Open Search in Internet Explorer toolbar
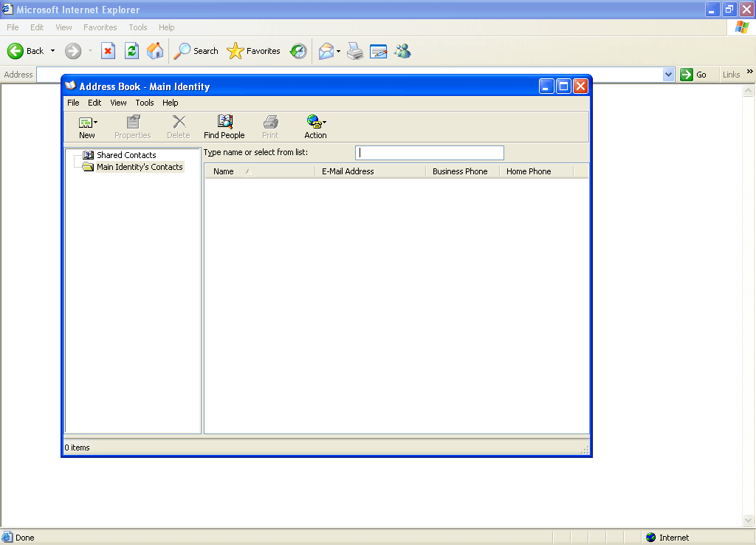This screenshot has width=756, height=545. pyautogui.click(x=196, y=51)
